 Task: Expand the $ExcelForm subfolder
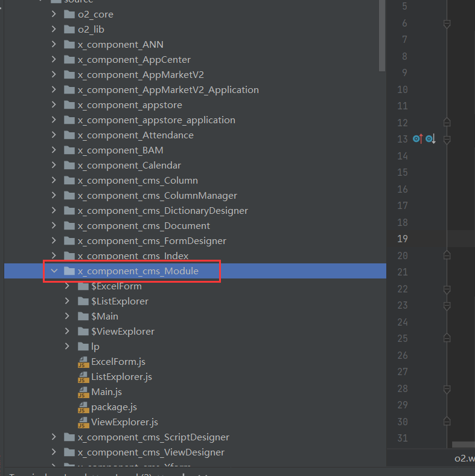(x=67, y=286)
